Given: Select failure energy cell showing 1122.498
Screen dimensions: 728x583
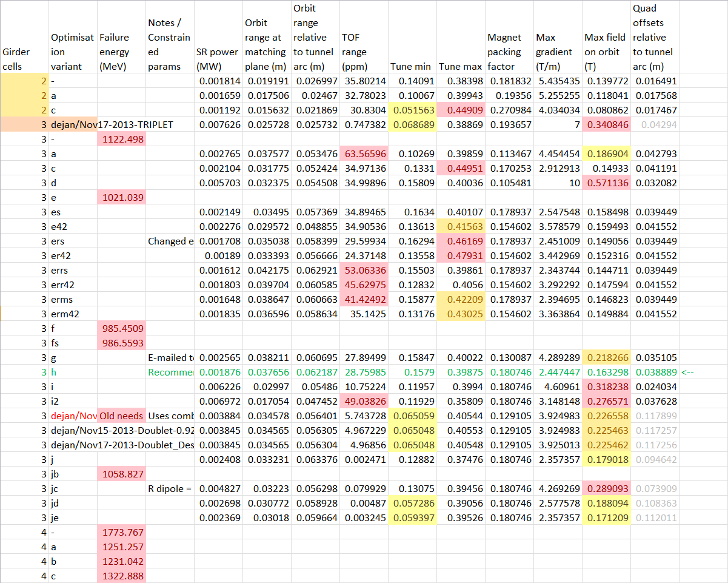Looking at the screenshot, I should tap(121, 140).
